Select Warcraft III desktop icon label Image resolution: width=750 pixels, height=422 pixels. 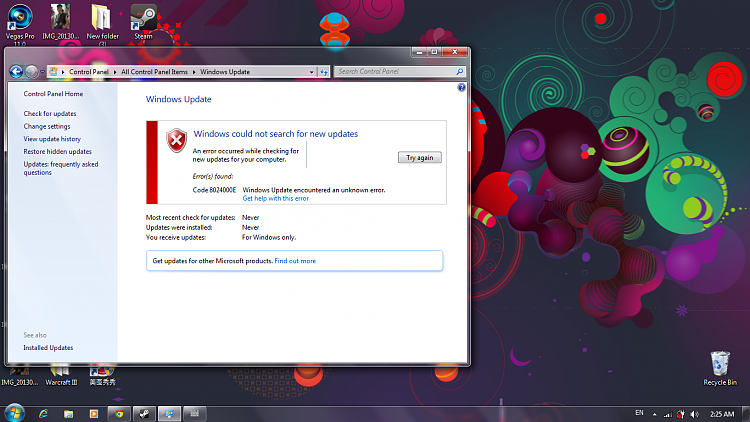pyautogui.click(x=61, y=382)
